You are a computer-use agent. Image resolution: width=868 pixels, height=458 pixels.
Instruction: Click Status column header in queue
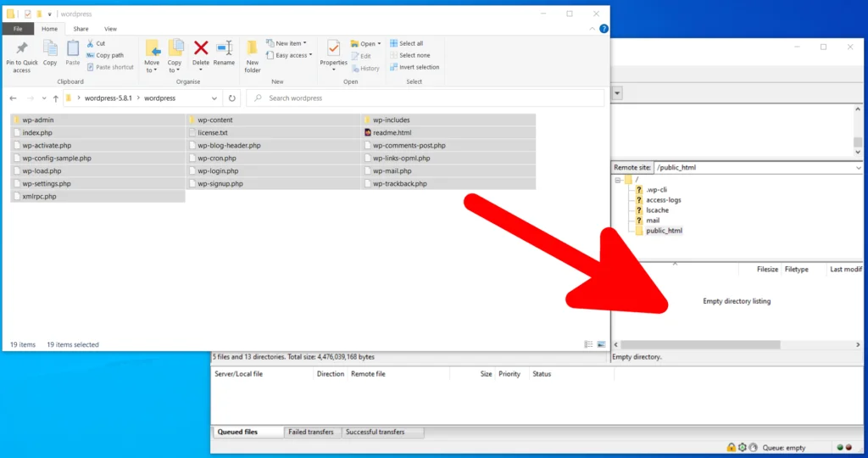(x=542, y=374)
